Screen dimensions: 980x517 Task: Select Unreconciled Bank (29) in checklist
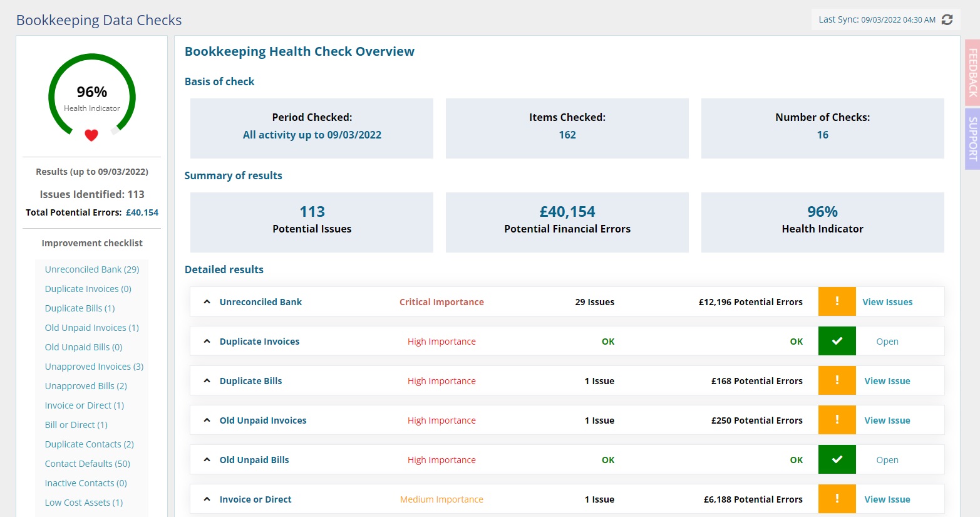(x=92, y=269)
